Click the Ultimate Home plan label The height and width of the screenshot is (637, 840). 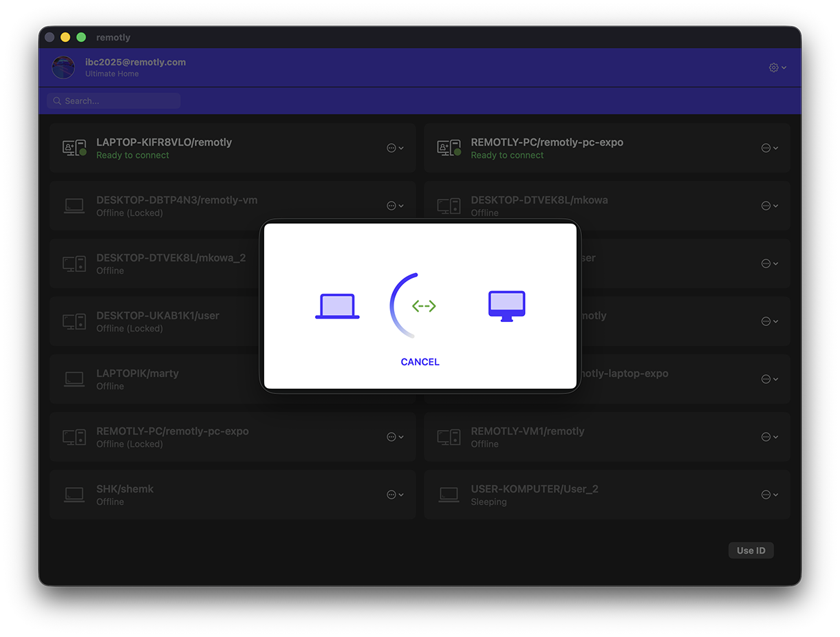[x=112, y=74]
